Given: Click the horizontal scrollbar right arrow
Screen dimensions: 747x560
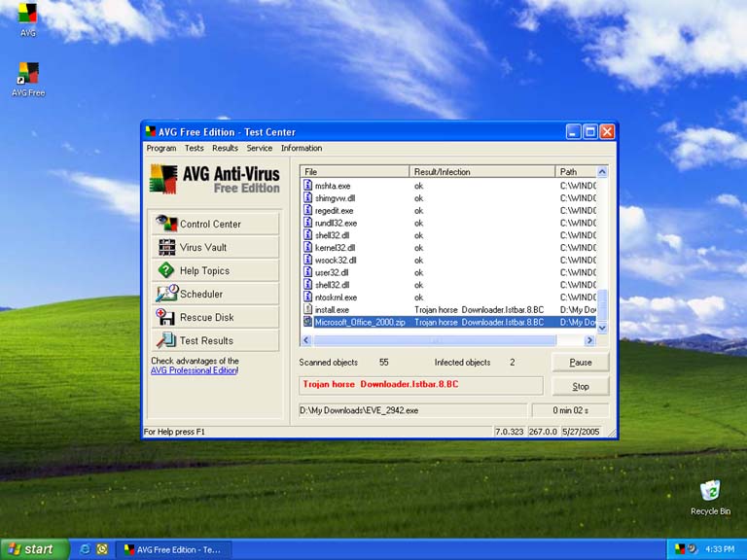Looking at the screenshot, I should pos(588,340).
